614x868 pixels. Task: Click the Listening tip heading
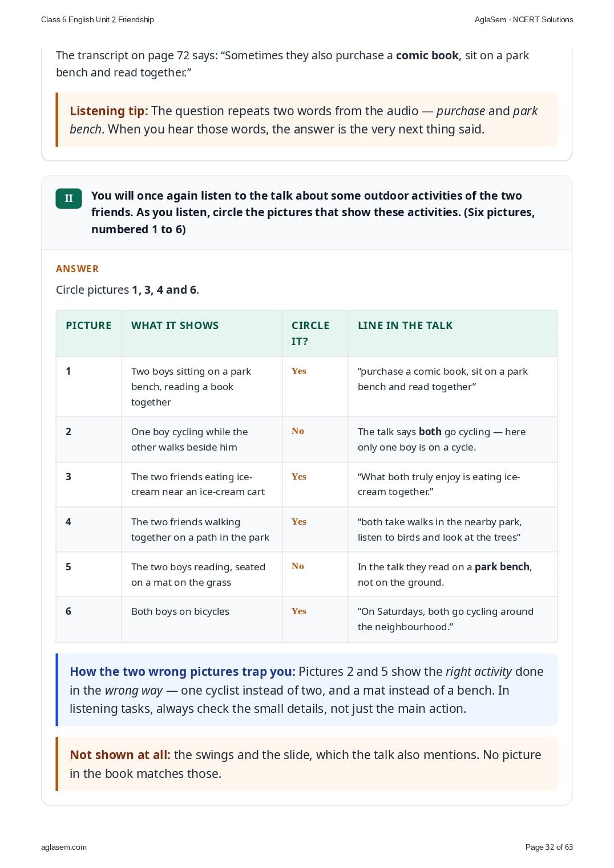tap(109, 111)
